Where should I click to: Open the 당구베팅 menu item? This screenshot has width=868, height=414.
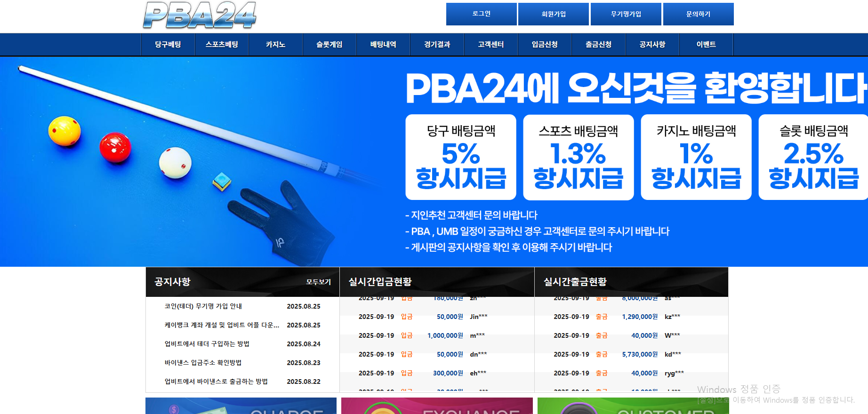tap(168, 45)
